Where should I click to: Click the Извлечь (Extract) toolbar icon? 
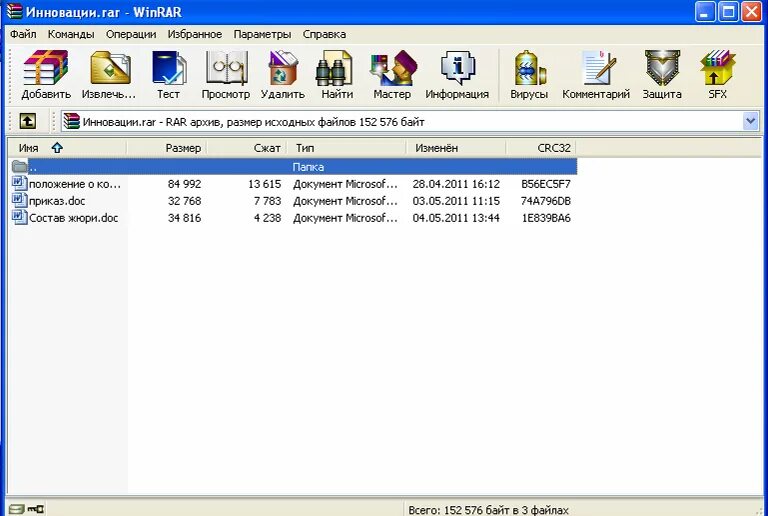pyautogui.click(x=109, y=75)
